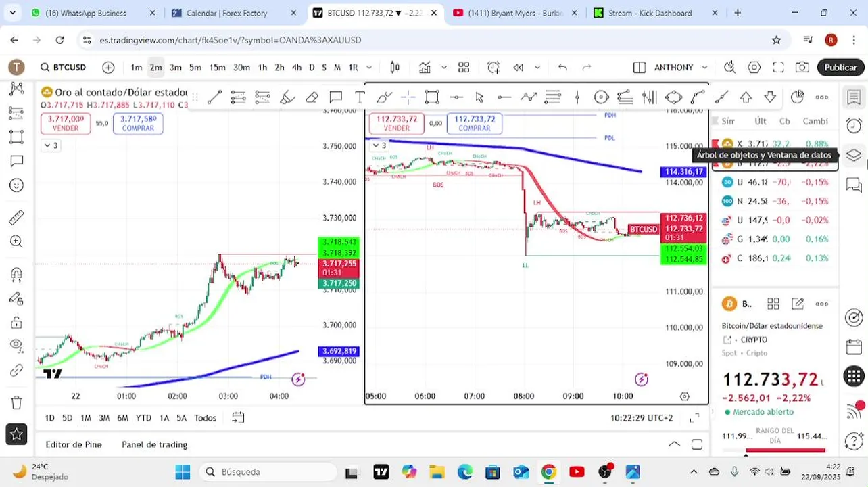Create an alert with the alarm icon

point(493,67)
